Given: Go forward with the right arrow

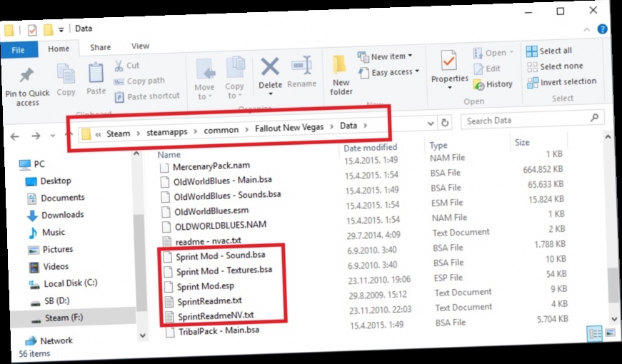Looking at the screenshot, I should (36, 136).
